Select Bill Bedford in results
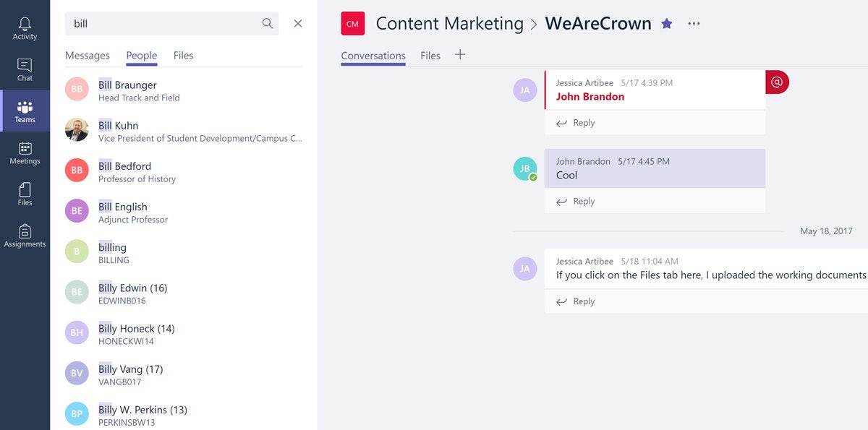The image size is (868, 430). 184,171
